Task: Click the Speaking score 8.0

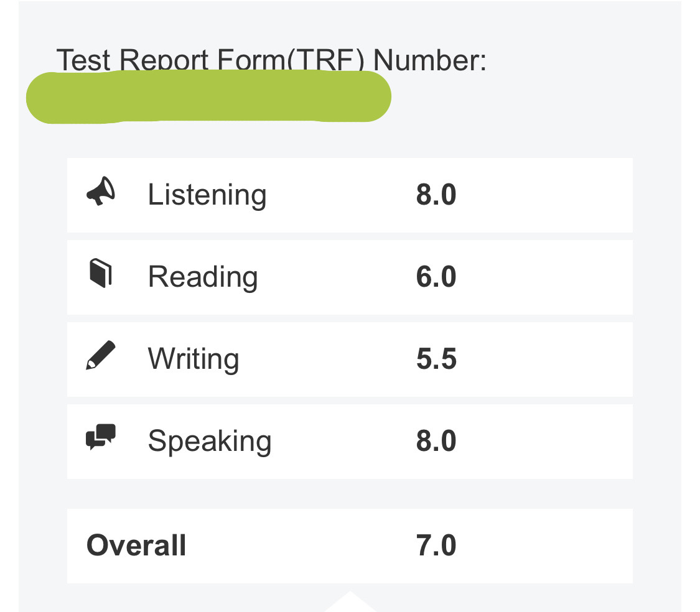Action: click(436, 440)
